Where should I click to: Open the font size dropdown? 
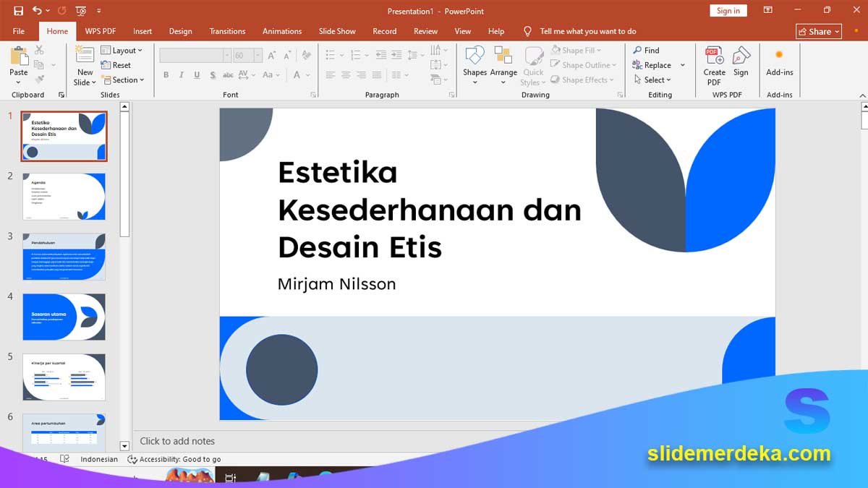258,55
